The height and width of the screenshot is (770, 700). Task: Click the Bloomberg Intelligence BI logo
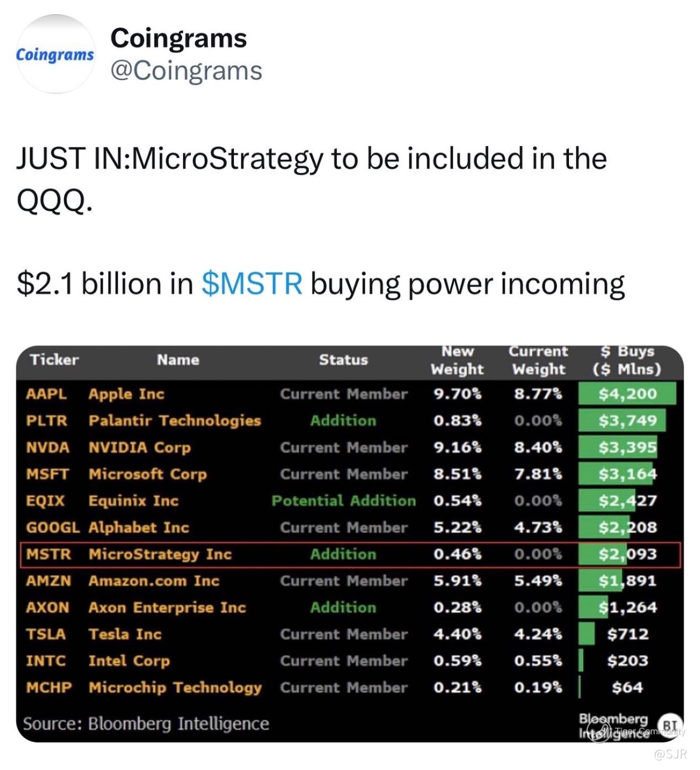pyautogui.click(x=669, y=724)
